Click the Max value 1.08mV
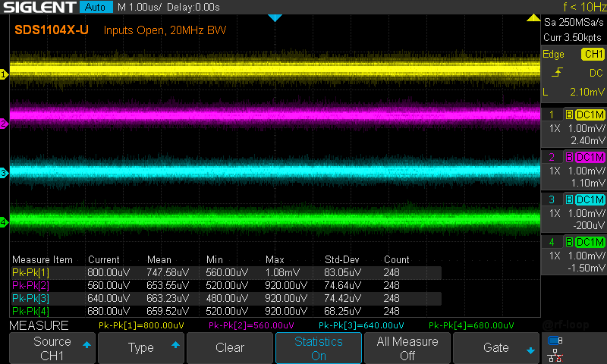Screen dimensions: 607x364 [282, 273]
